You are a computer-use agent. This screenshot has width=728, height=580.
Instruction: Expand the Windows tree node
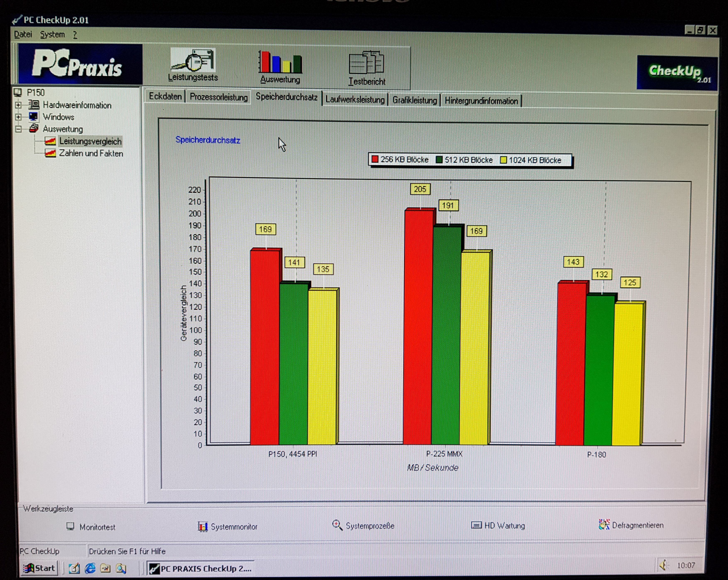pos(18,117)
